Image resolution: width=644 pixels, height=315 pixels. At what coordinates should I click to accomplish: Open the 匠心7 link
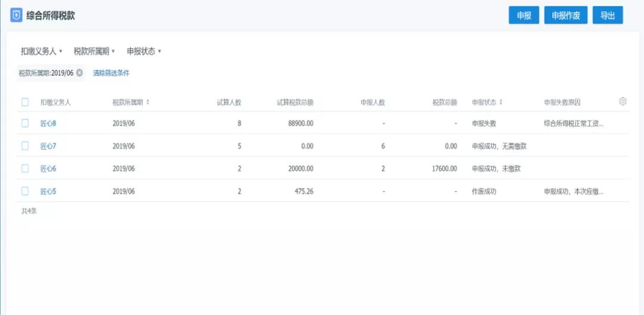tap(48, 146)
